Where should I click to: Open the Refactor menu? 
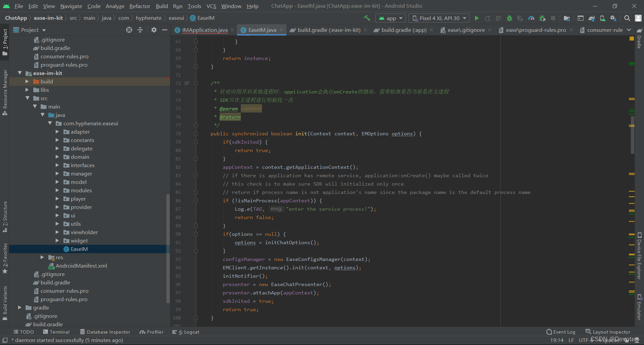(x=140, y=6)
